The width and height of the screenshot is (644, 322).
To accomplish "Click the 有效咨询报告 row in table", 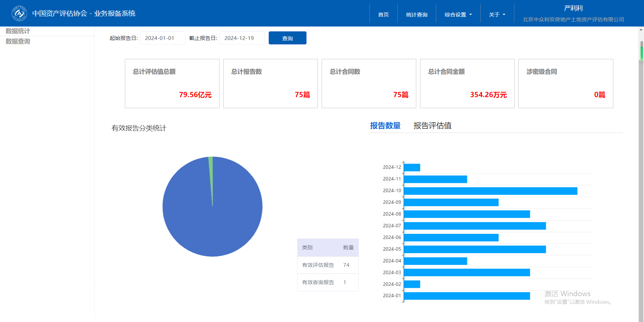I will [x=328, y=282].
